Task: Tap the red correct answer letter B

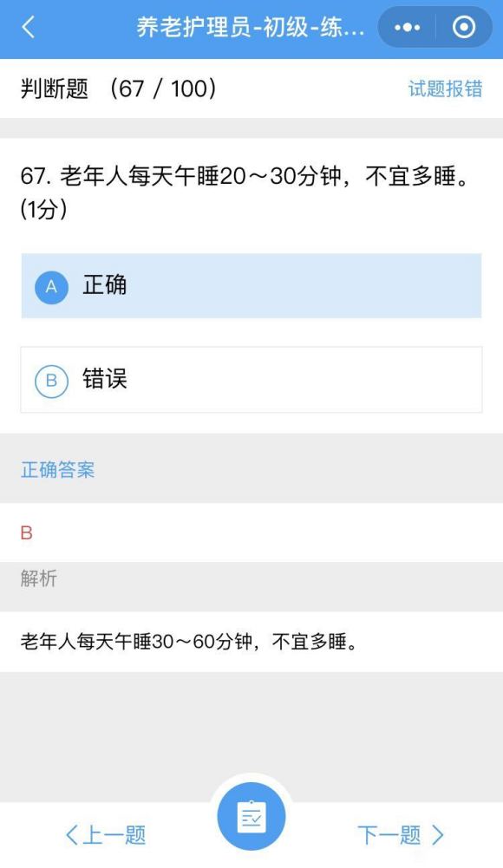Action: [27, 533]
